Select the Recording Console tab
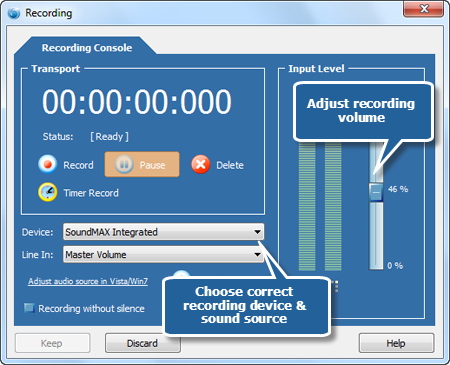This screenshot has width=450, height=365. click(87, 48)
